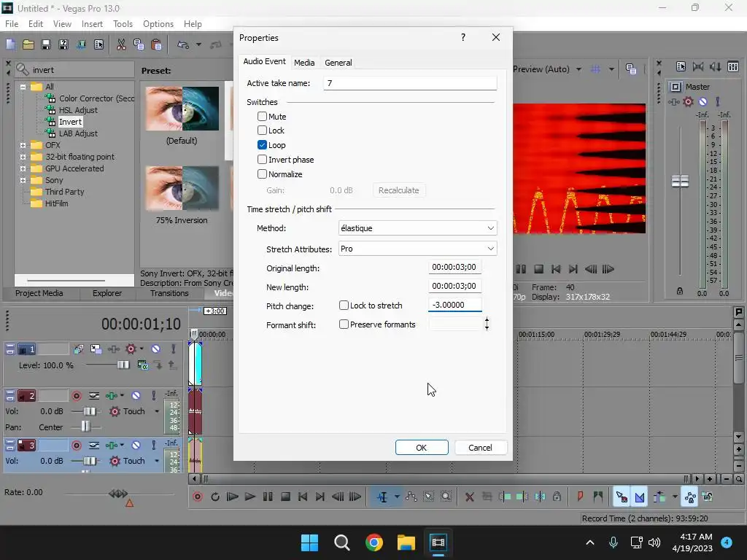Image resolution: width=747 pixels, height=560 pixels.
Task: Collapse the All folder in effects tree
Action: point(23,87)
